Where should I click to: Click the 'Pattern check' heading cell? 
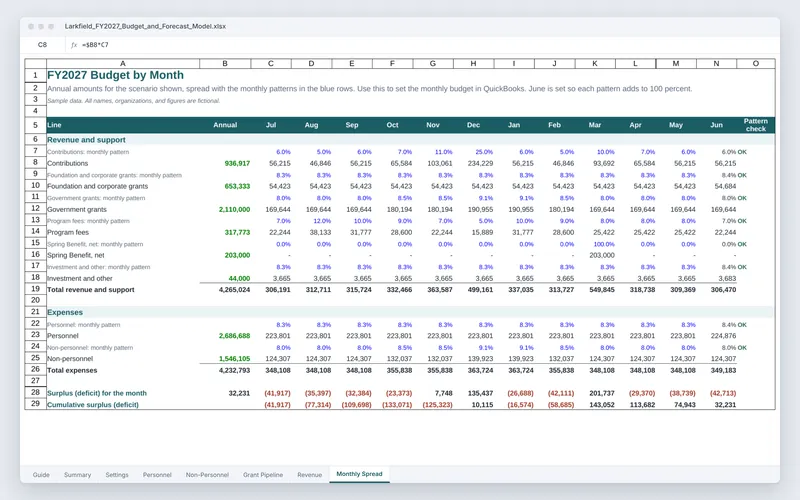756,125
